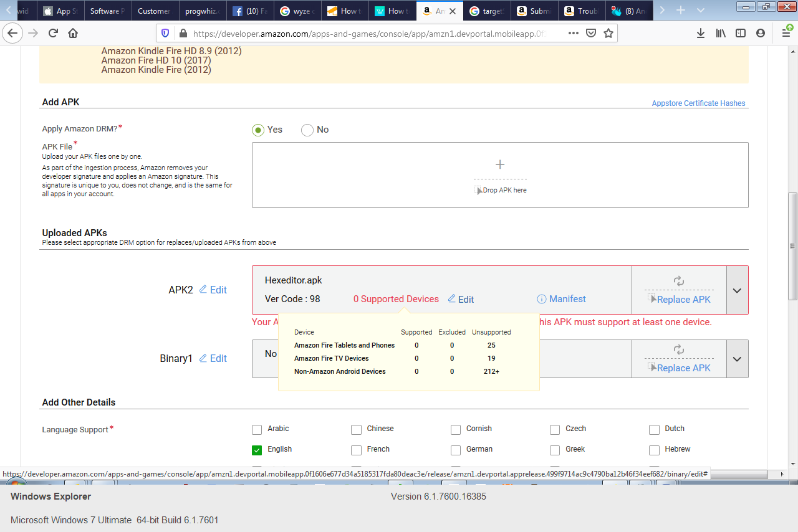The width and height of the screenshot is (798, 532).
Task: Uncheck English language support
Action: pyautogui.click(x=257, y=450)
